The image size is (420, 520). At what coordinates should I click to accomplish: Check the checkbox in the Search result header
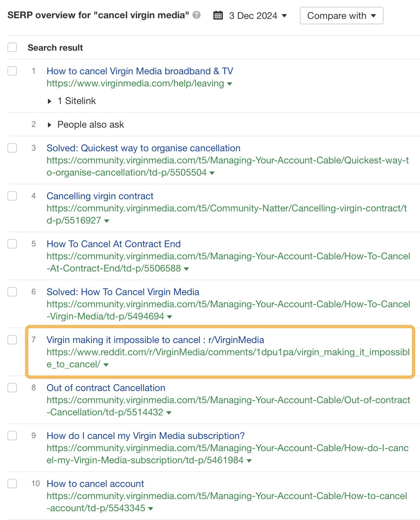[12, 47]
